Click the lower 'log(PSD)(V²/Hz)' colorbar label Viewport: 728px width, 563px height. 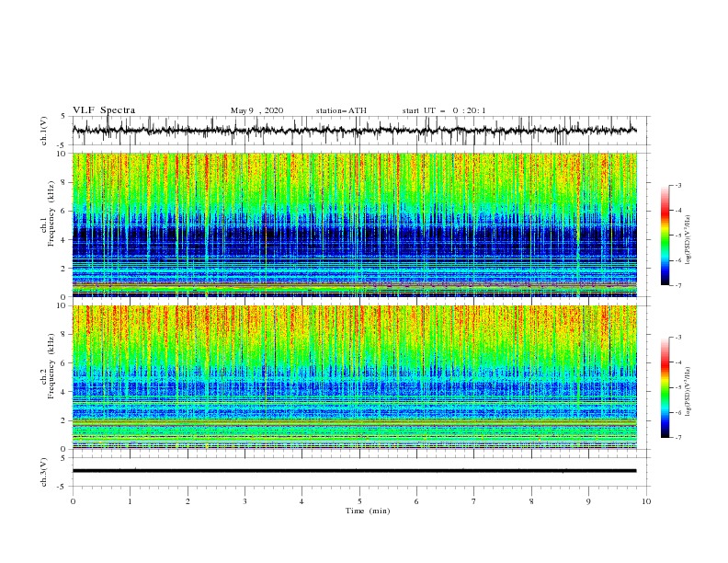coord(688,391)
